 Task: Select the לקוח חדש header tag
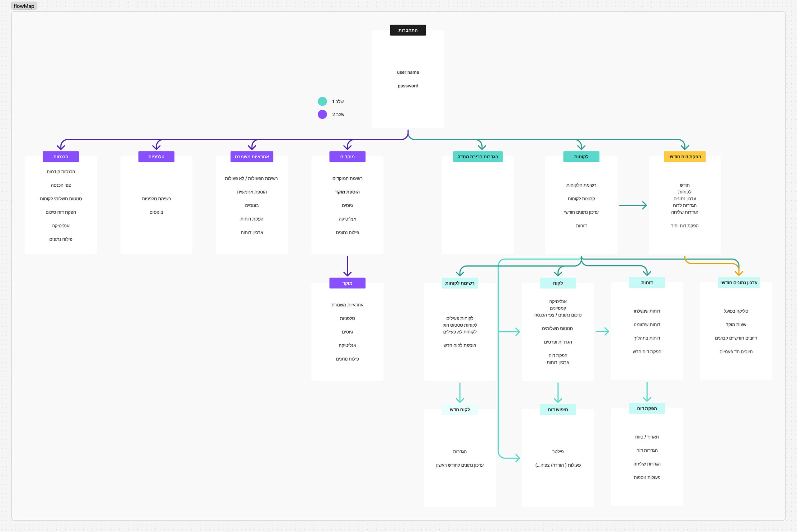[x=460, y=410]
